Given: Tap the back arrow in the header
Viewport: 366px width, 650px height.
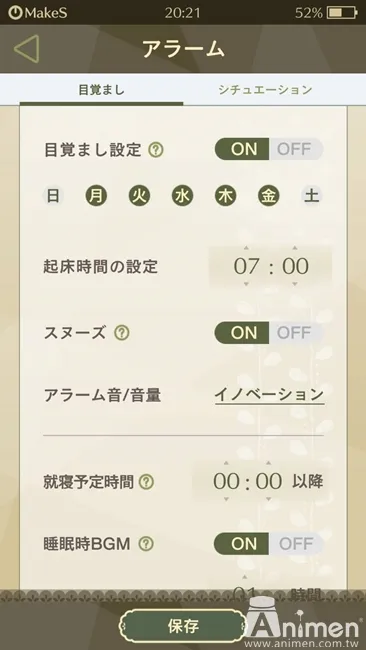Looking at the screenshot, I should 27,49.
